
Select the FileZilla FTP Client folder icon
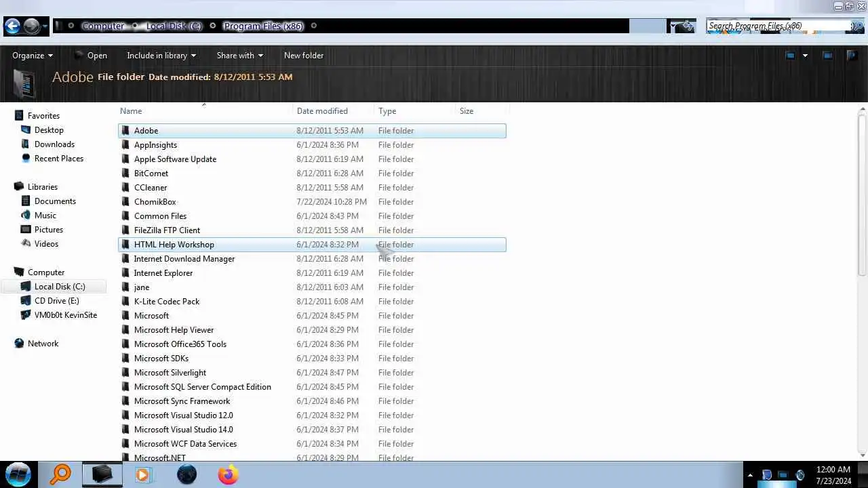click(125, 230)
